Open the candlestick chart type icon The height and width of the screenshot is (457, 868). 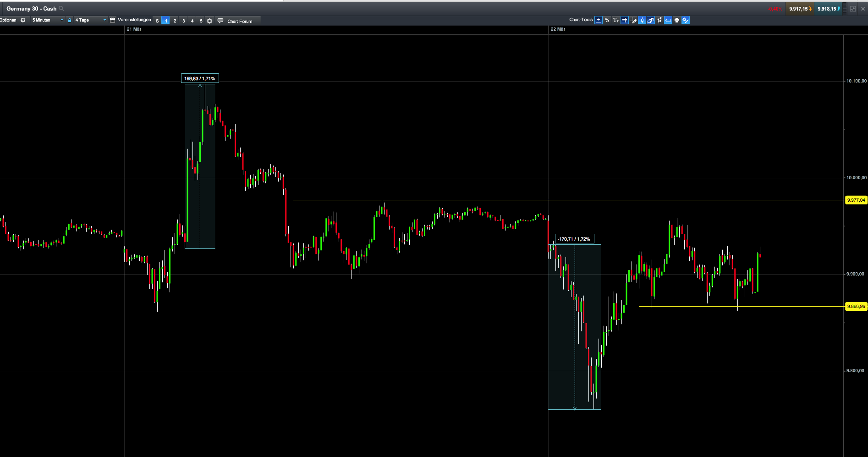[642, 20]
